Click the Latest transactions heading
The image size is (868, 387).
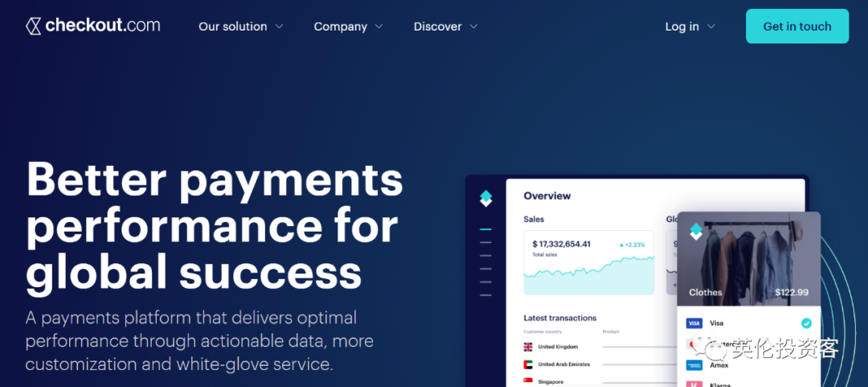point(559,318)
